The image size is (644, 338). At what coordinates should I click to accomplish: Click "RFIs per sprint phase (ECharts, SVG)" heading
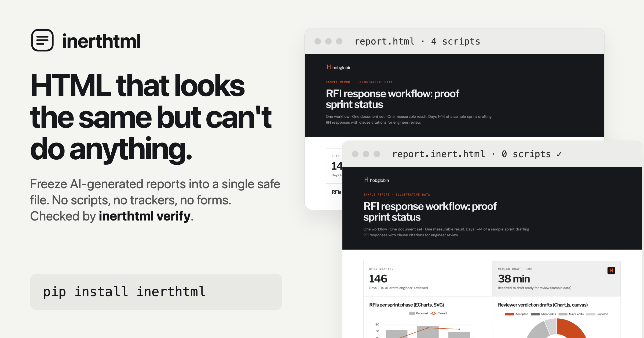(x=407, y=305)
